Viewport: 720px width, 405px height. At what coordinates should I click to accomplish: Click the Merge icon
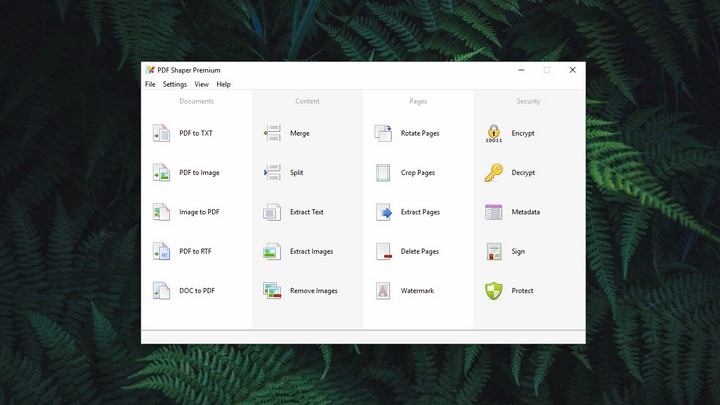coord(272,133)
